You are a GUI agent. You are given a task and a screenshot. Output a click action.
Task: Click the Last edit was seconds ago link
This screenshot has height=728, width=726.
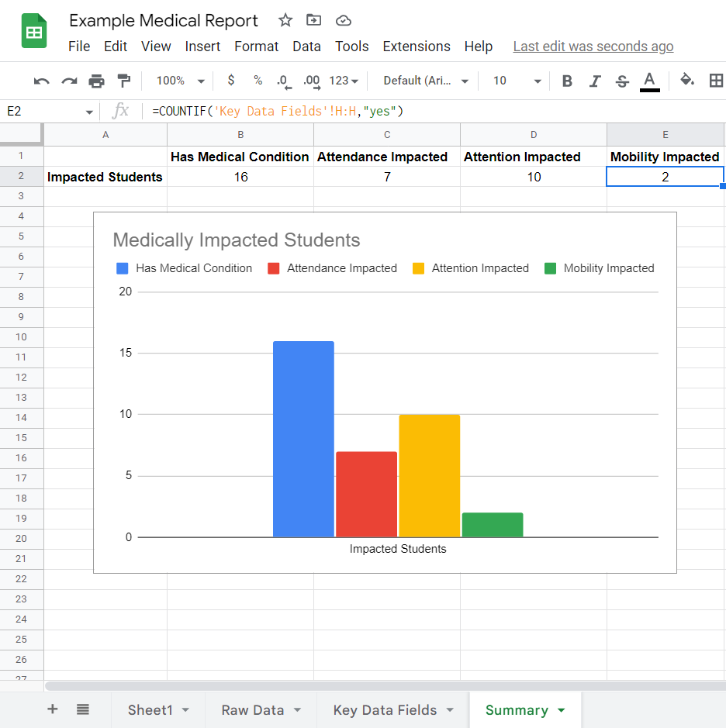(x=593, y=47)
